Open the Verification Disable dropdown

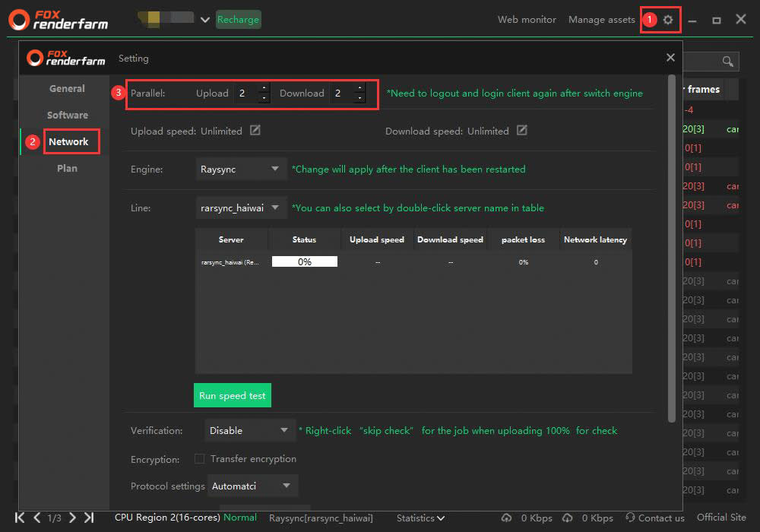coord(249,430)
